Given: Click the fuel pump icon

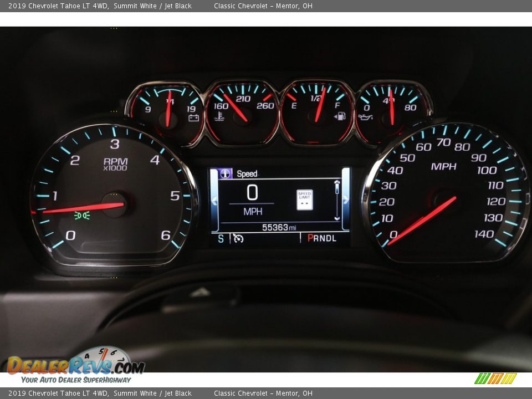Looking at the screenshot, I should (340, 116).
